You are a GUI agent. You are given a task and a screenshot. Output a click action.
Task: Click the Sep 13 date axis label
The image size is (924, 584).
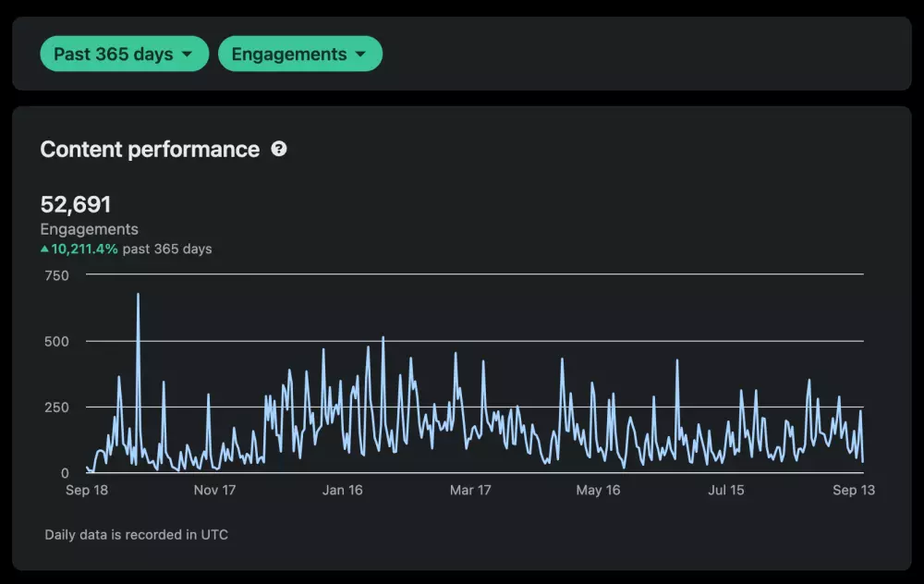[x=853, y=490]
